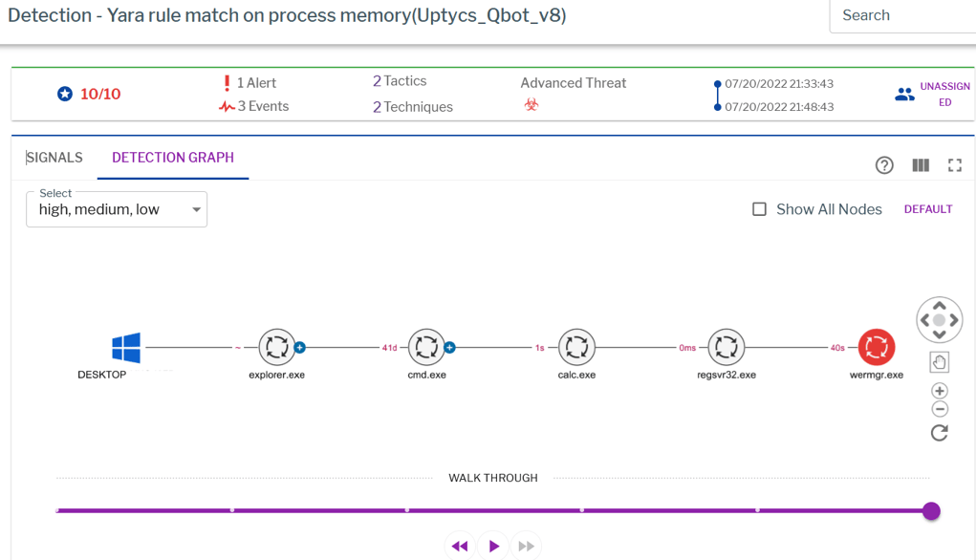Fast forward the walk through
Viewport: 976px width, 560px height.
527,546
